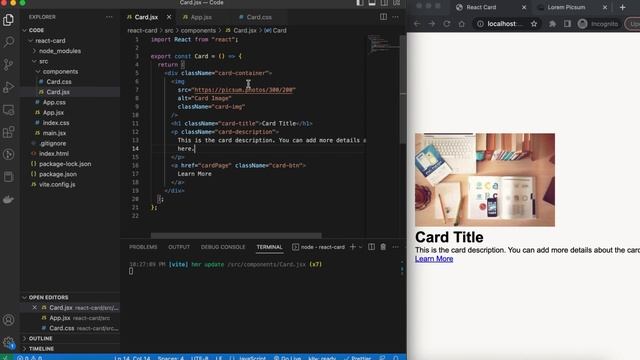Click the editor horizontal scrollbar
The width and height of the screenshot is (640, 360).
236,236
